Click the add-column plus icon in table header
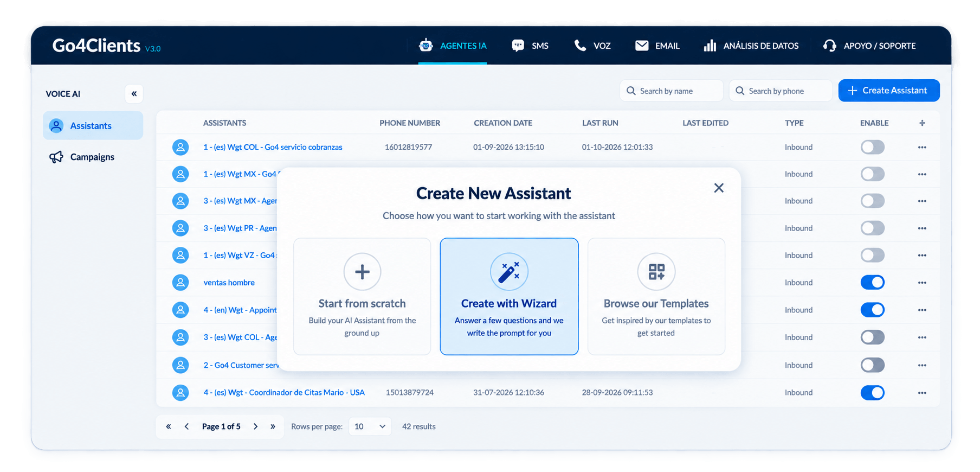The height and width of the screenshot is (472, 980). pos(922,123)
